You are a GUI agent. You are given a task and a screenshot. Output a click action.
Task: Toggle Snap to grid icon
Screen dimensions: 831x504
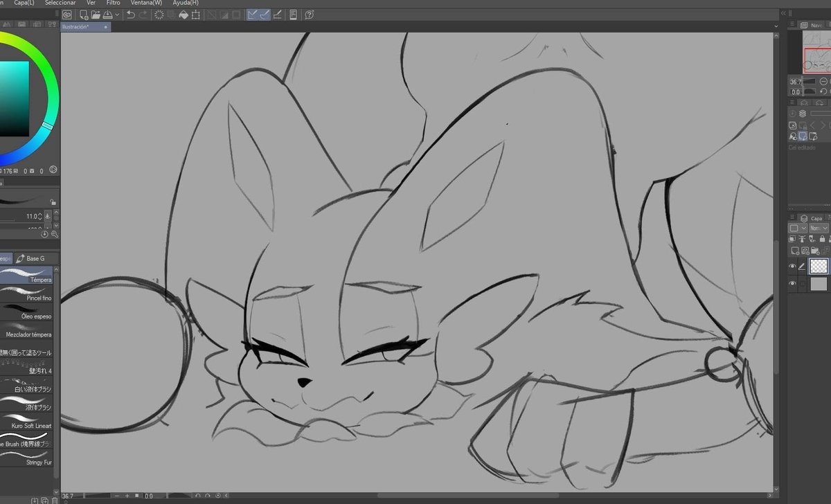277,15
